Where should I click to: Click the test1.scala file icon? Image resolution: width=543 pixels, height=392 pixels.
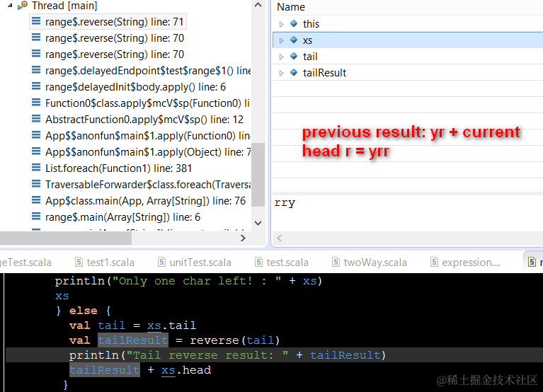tap(79, 263)
